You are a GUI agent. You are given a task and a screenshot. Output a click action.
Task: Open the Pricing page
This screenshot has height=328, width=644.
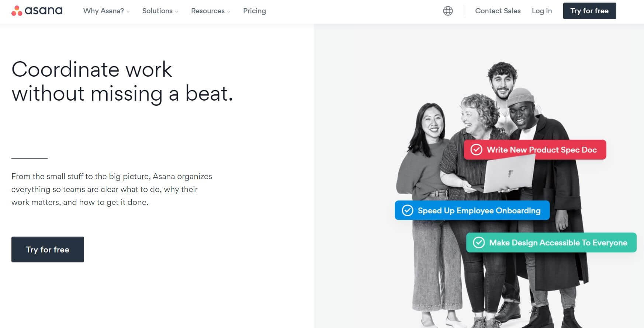point(255,11)
